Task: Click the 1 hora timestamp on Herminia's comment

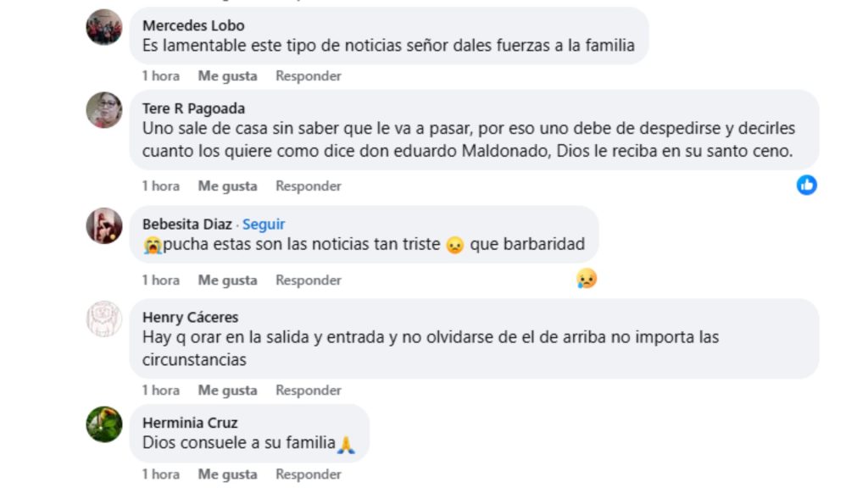Action: click(160, 474)
